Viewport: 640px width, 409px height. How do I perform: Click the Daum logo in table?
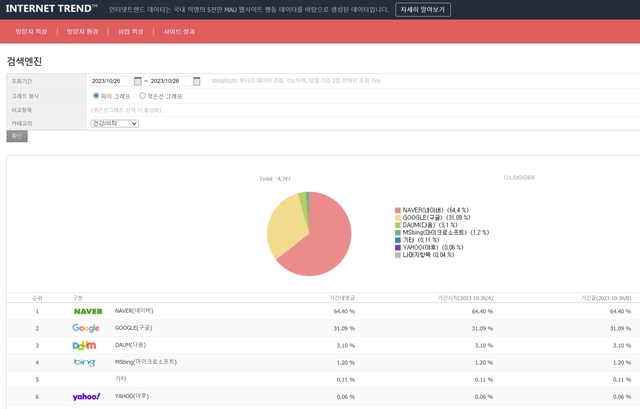pos(84,345)
